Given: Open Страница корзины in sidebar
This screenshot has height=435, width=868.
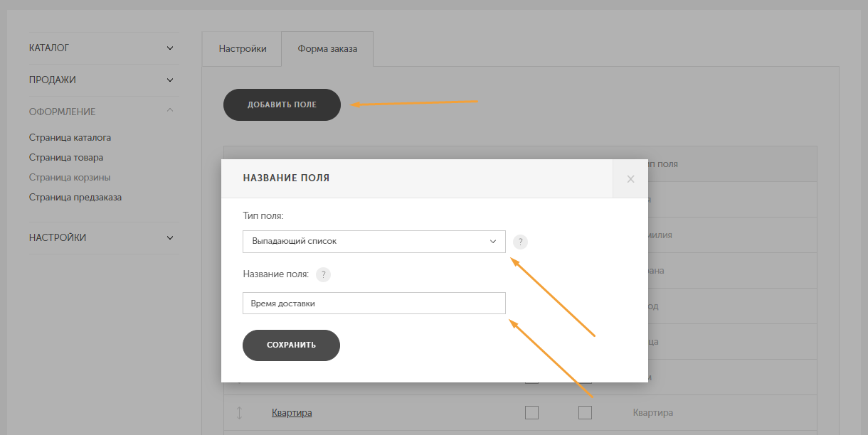Looking at the screenshot, I should [x=70, y=178].
